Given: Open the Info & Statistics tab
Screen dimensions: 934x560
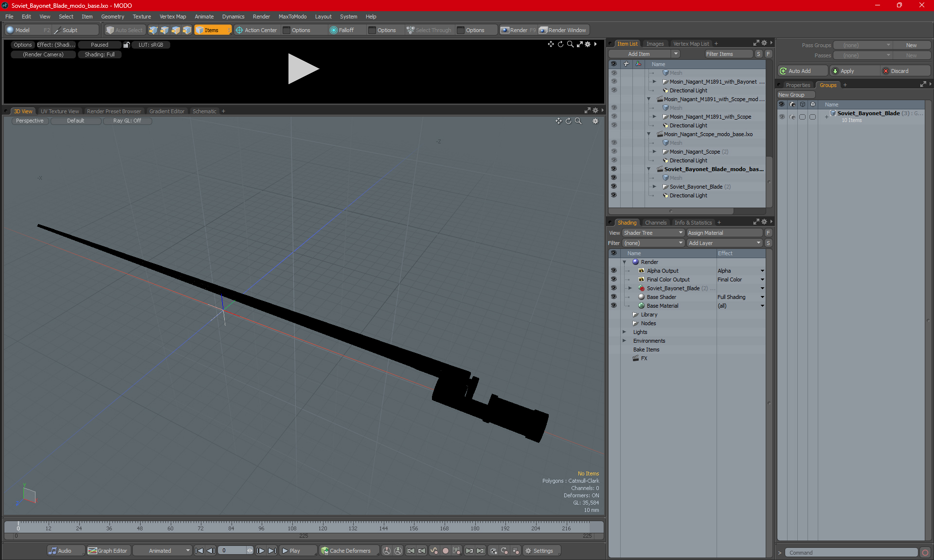Looking at the screenshot, I should [693, 223].
